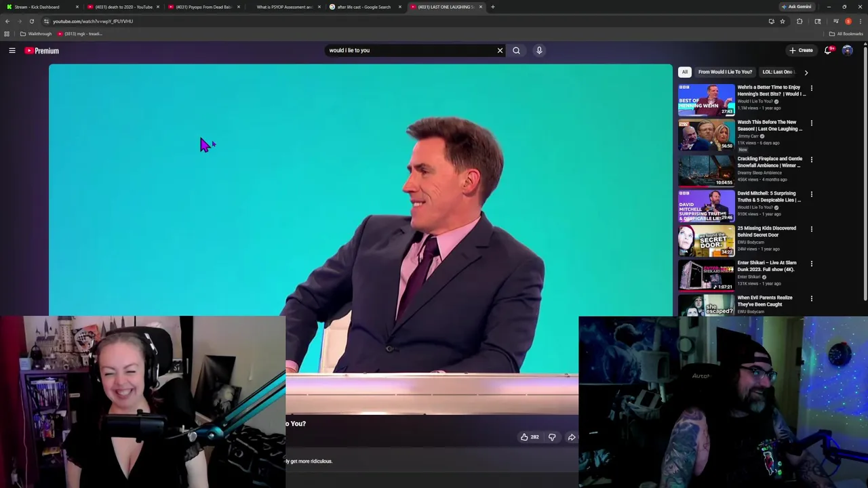Go to YouTube Premium home logo

[42, 50]
